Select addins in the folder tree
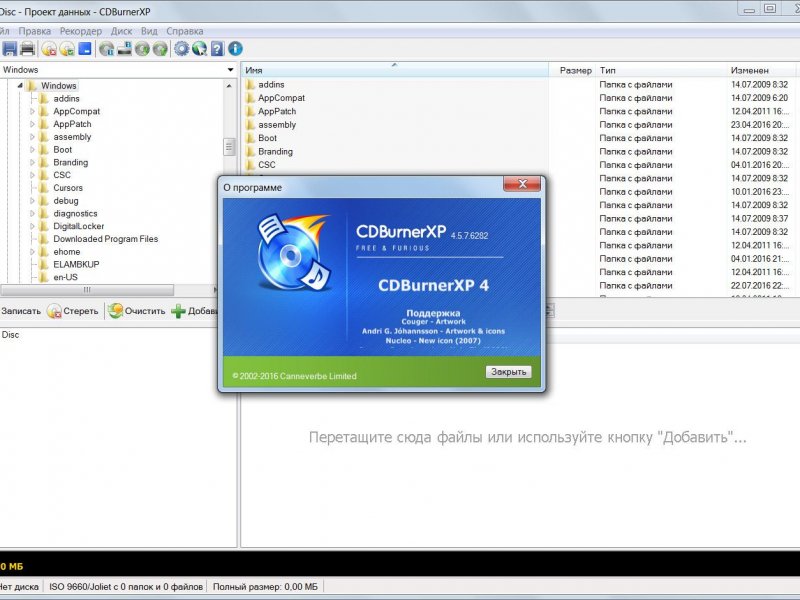Screen dimensions: 800x600 point(66,98)
